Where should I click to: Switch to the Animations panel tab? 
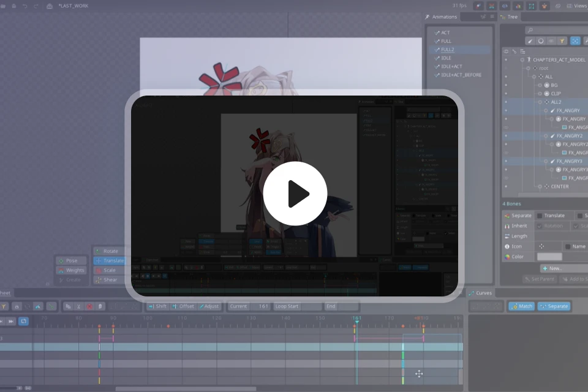[x=441, y=17]
